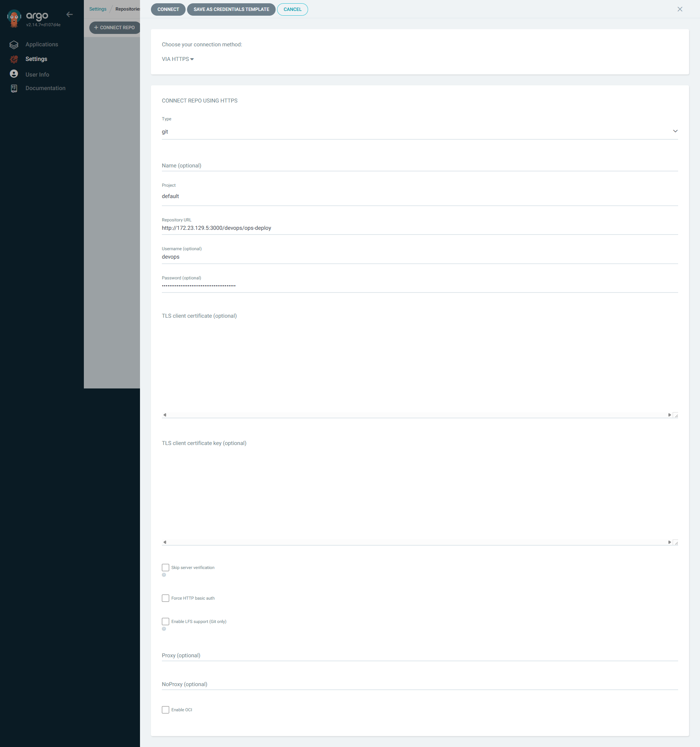Click help icon under Skip server verification
Viewport: 700px width, 747px height.
[x=164, y=575]
